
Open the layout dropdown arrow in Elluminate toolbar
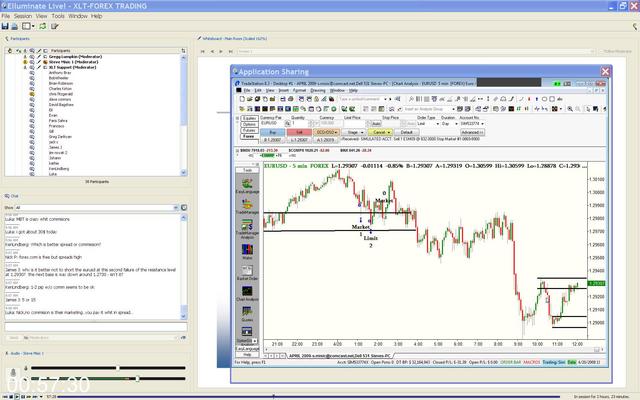pyautogui.click(x=33, y=26)
